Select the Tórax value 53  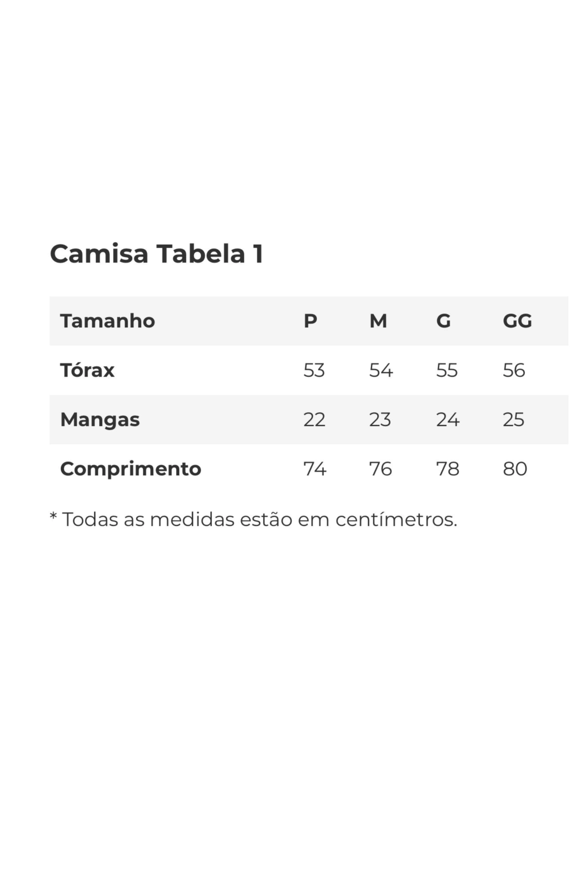pos(314,370)
